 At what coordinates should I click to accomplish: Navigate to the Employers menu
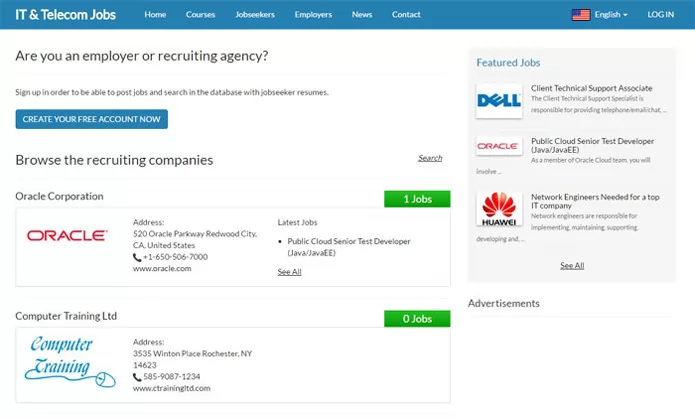click(x=313, y=15)
